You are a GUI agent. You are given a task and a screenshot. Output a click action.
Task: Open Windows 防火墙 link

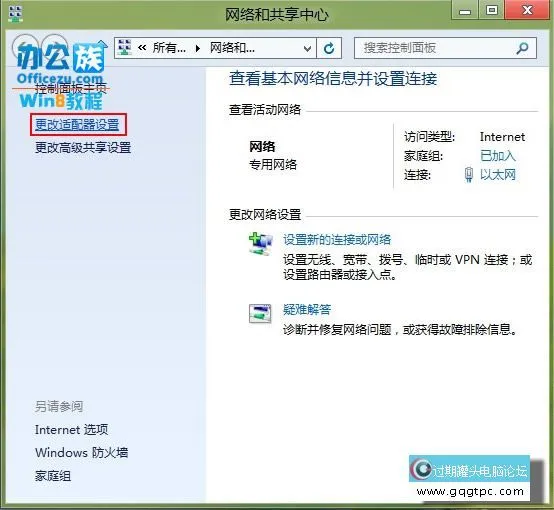click(x=81, y=453)
